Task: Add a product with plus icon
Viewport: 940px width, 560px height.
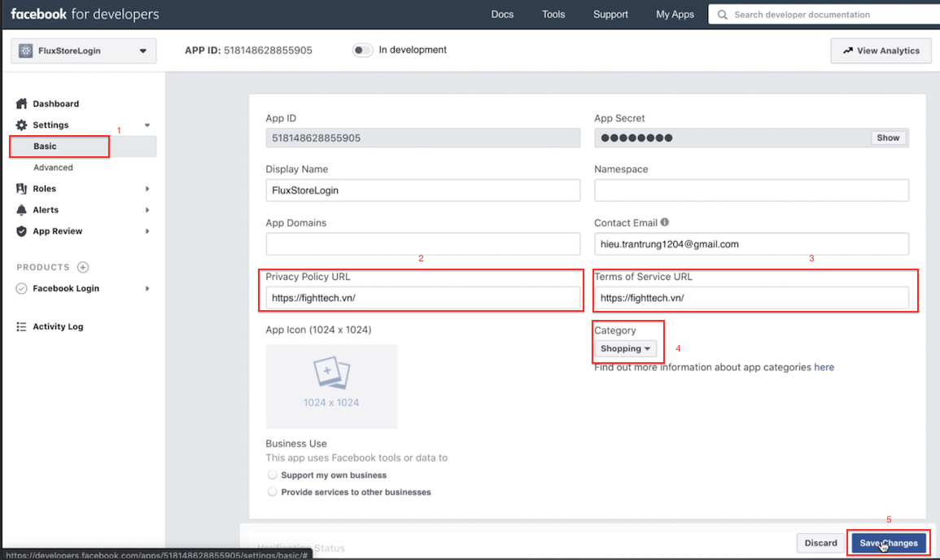Action: (x=83, y=267)
